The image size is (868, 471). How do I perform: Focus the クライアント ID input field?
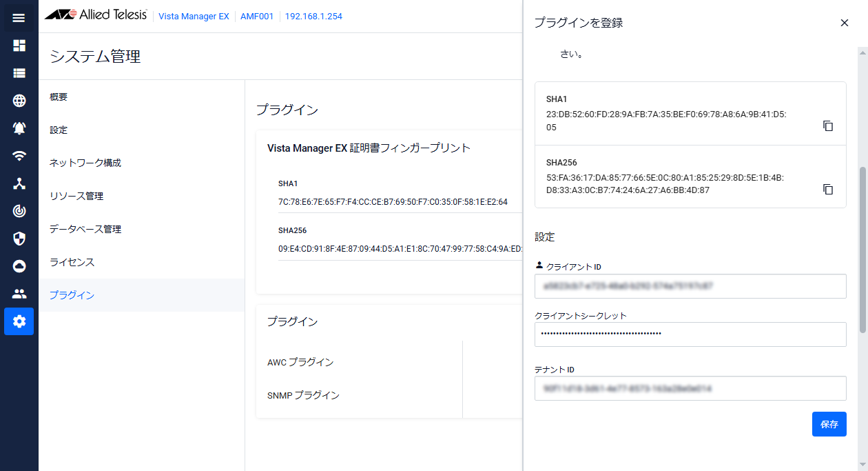[690, 286]
